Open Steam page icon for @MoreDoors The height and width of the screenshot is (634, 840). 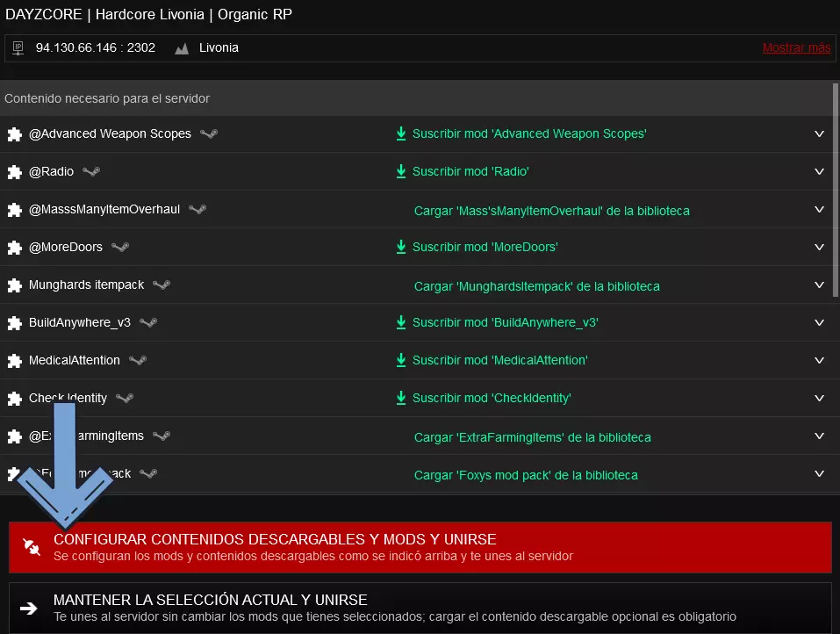click(x=120, y=247)
